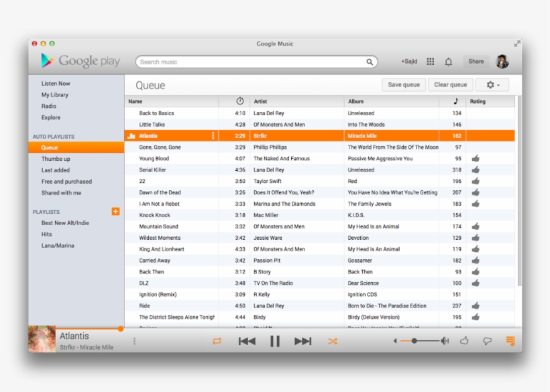This screenshot has width=550, height=392.
Task: Skip to previous track
Action: (x=247, y=341)
